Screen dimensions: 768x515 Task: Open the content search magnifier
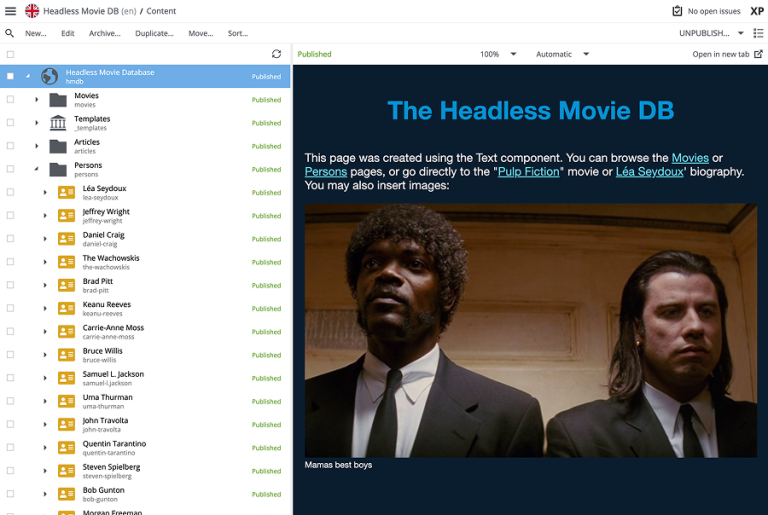(x=10, y=33)
